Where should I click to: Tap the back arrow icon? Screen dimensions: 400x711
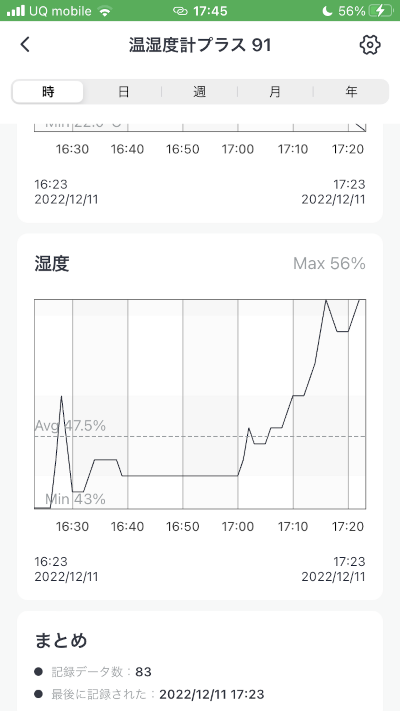coord(25,45)
